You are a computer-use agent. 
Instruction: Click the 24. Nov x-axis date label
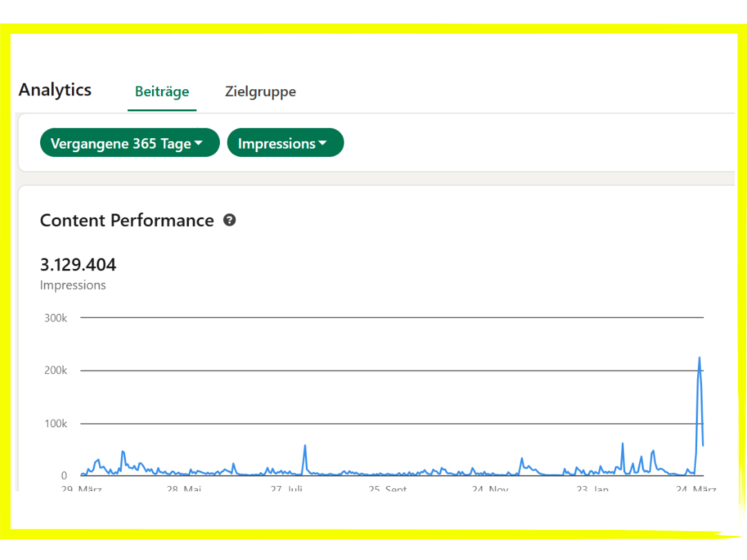pyautogui.click(x=490, y=489)
